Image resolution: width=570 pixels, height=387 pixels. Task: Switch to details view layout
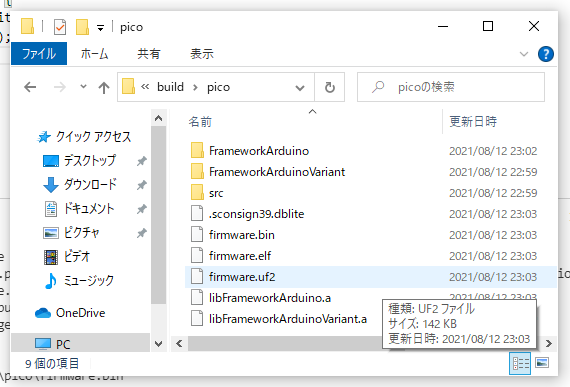click(x=520, y=363)
